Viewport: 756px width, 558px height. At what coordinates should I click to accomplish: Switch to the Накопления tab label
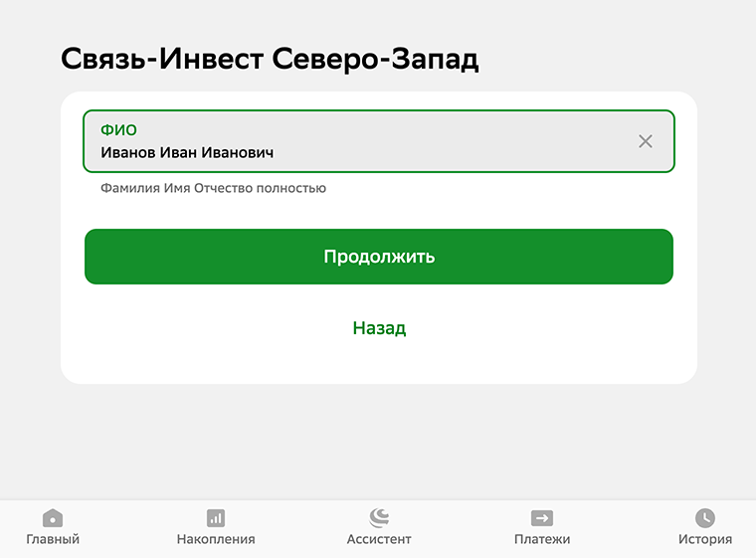(216, 539)
